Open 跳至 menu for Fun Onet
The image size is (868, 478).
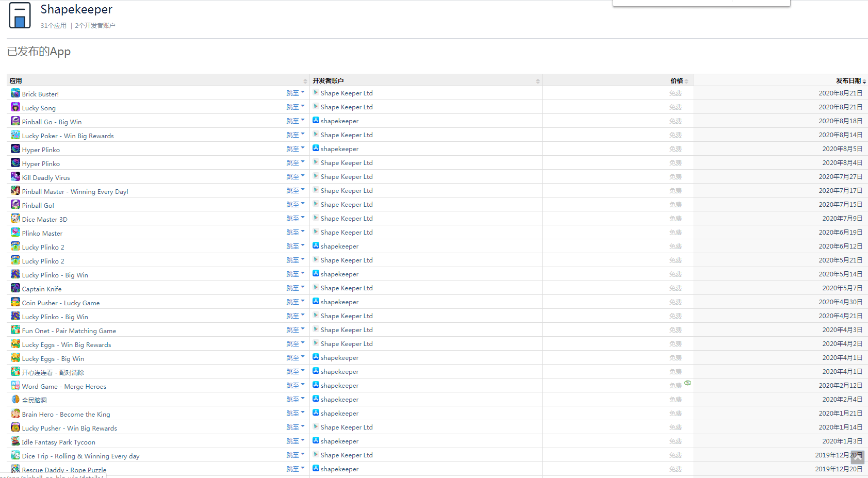pos(296,330)
